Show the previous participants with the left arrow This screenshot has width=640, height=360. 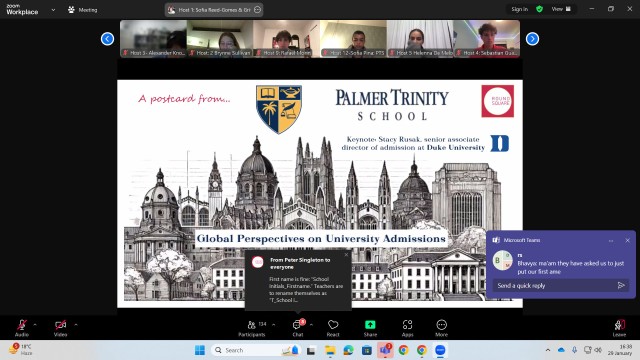107,39
